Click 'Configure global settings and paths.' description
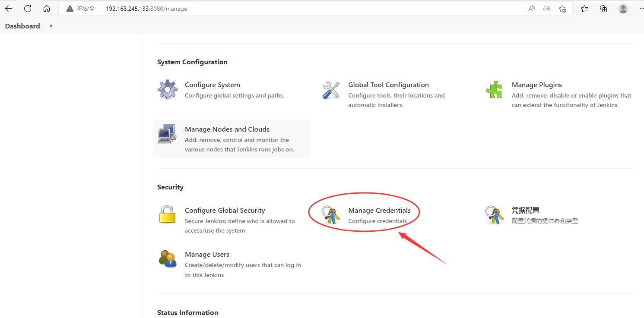 tap(235, 96)
